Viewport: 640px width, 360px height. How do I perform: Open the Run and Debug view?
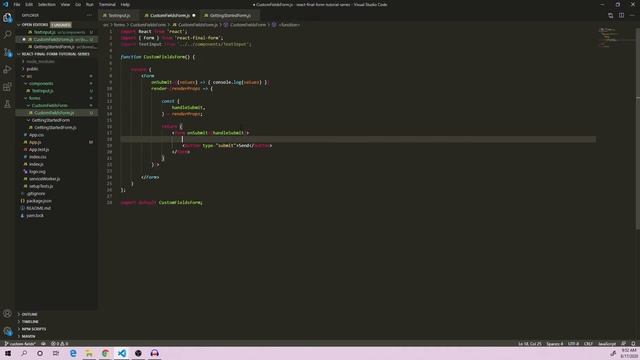[x=7, y=70]
